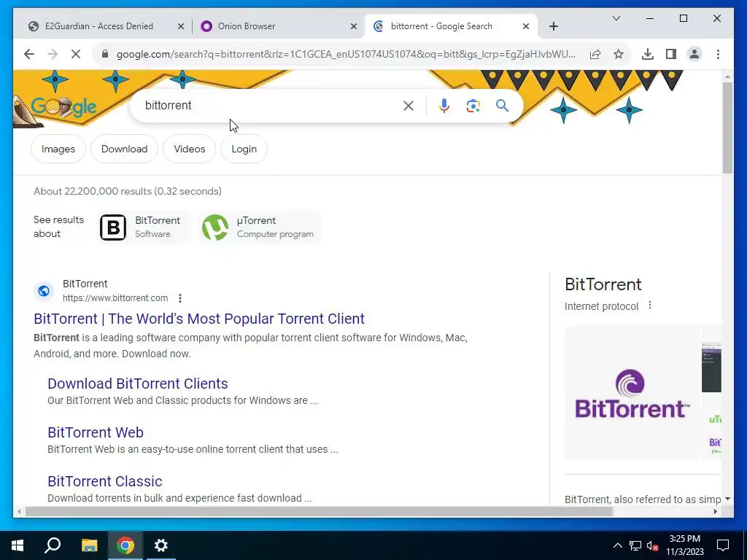
Task: Open the dark screenshot thumbnail in knowledge panel
Action: click(711, 367)
